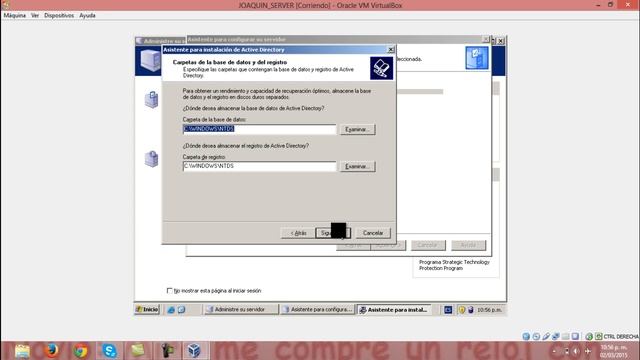Viewport: 640px width, 360px height.
Task: Click the VirtualBox hard disk activity indicator
Action: click(x=526, y=336)
